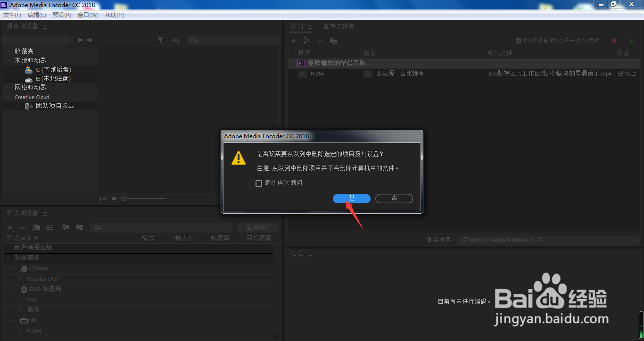This screenshot has width=644, height=341.
Task: Add source to queue with plus icon
Action: (294, 41)
